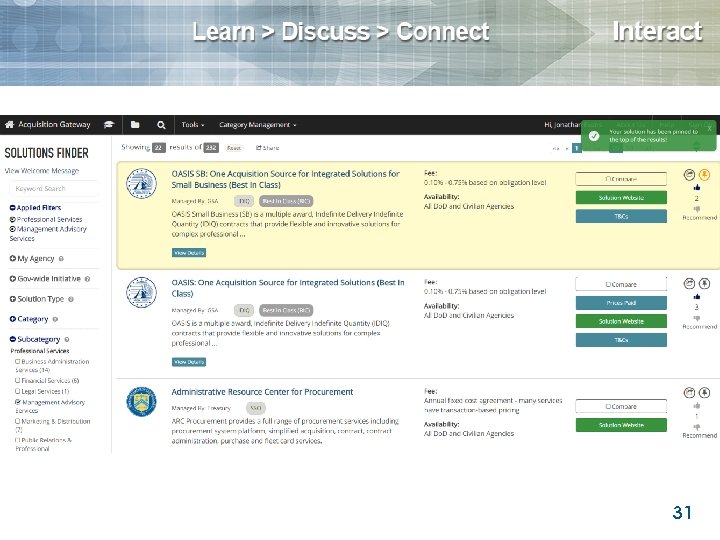This screenshot has width=720, height=540.
Task: Thumbs down Administrative Resource Center solution
Action: [697, 427]
